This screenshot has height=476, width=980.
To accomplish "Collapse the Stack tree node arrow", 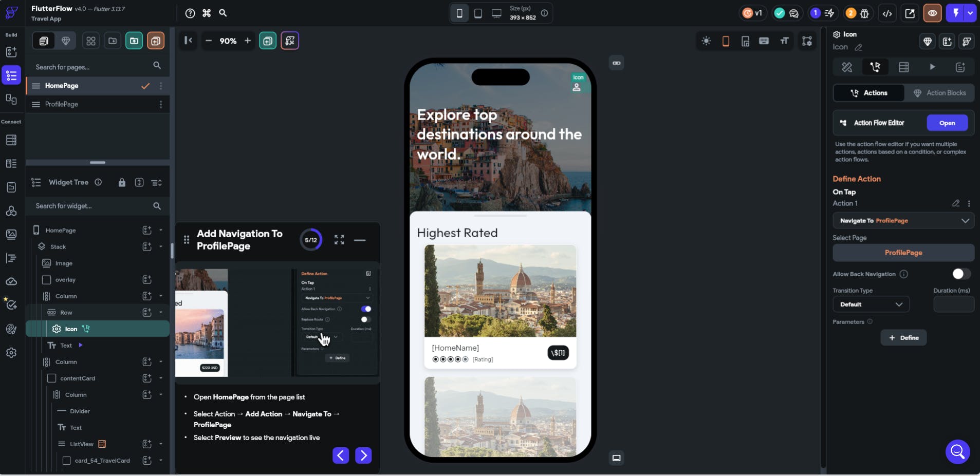I will [161, 246].
